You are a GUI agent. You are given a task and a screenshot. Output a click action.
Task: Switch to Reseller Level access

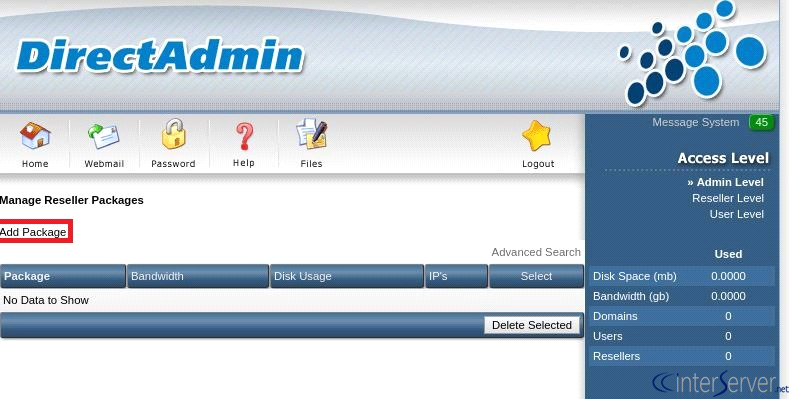(728, 198)
